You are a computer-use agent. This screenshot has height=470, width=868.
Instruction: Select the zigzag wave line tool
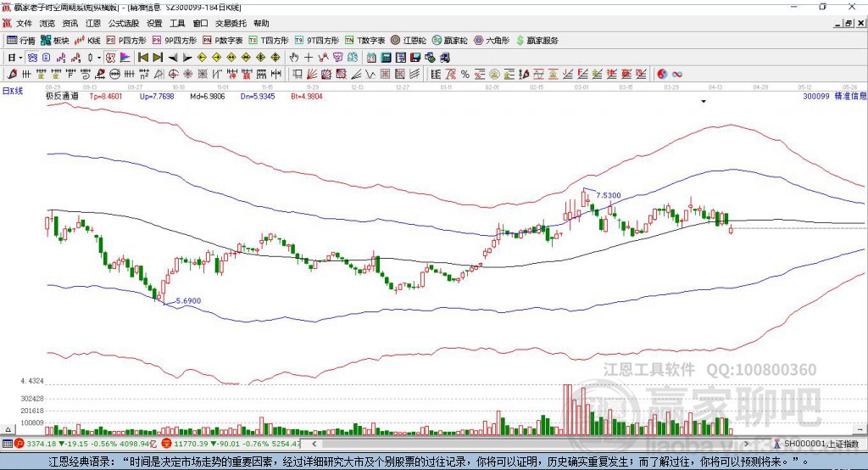[370, 75]
